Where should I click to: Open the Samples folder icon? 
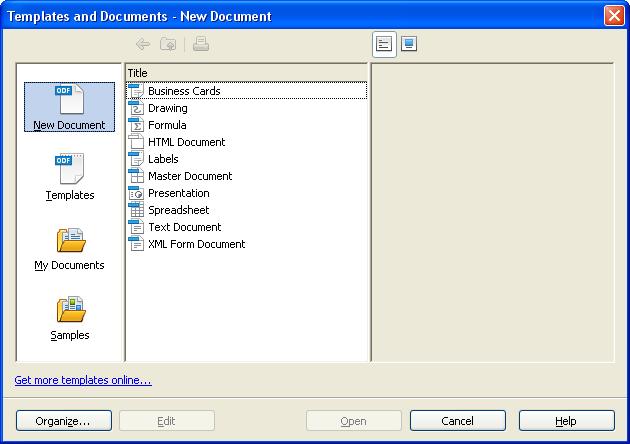(x=71, y=309)
